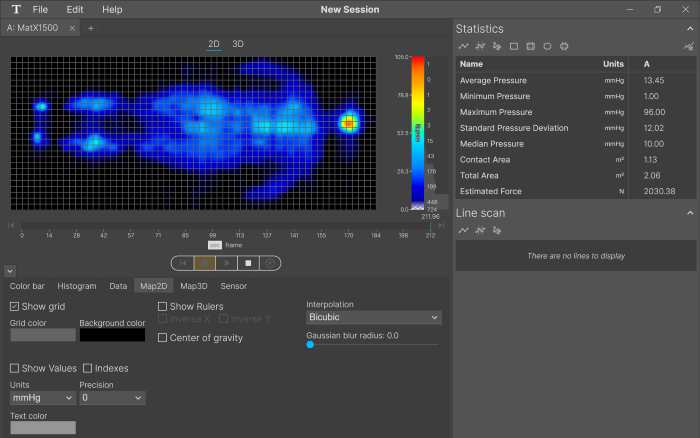Click the Estimated Force row

pyautogui.click(x=575, y=191)
